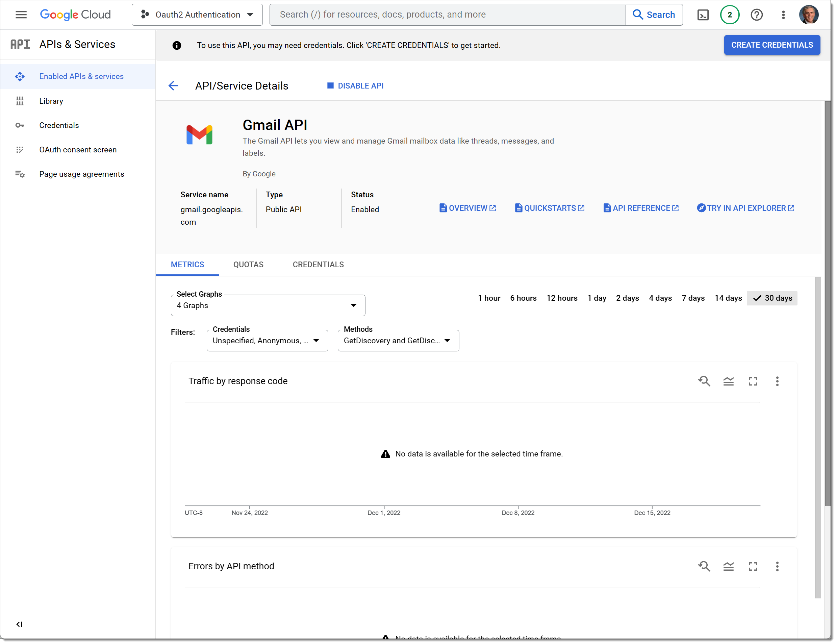Expand Traffic by response code chart to fullscreen
This screenshot has height=644, width=836.
(753, 381)
